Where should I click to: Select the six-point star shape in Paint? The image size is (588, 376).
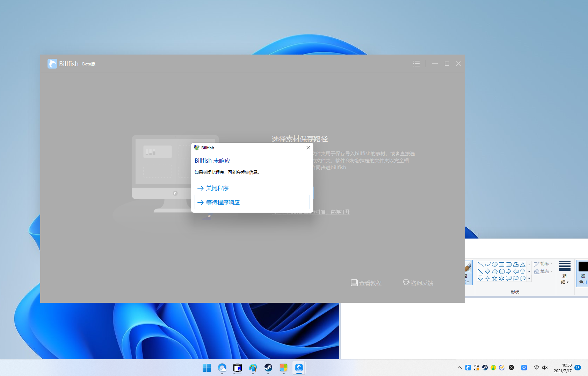[x=502, y=278]
